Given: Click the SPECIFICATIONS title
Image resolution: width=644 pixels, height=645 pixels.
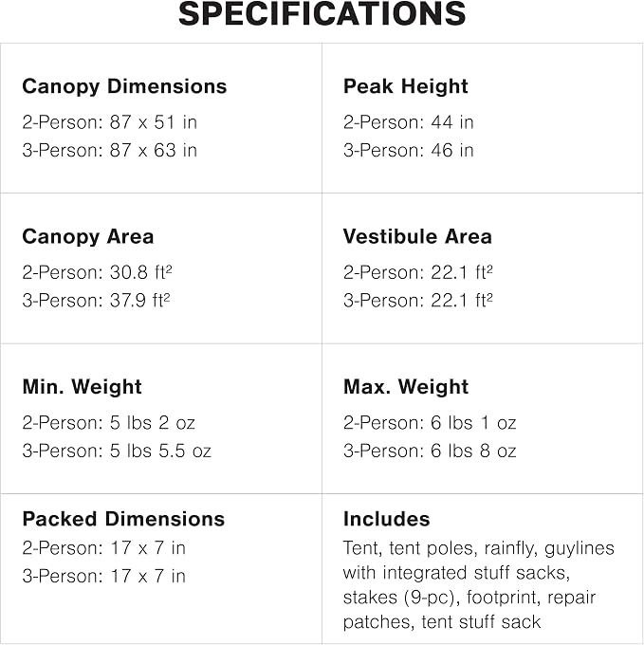Looking at the screenshot, I should point(322,13).
